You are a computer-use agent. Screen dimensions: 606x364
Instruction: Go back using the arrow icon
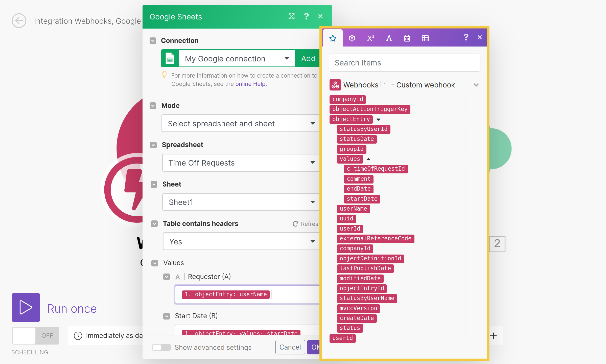(19, 21)
